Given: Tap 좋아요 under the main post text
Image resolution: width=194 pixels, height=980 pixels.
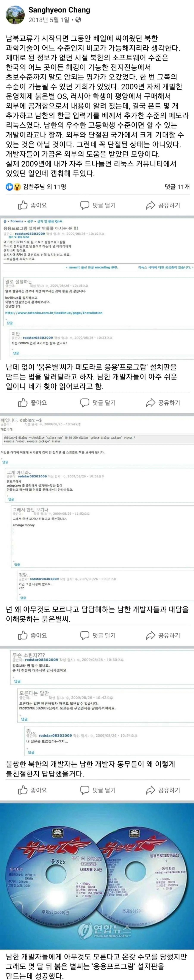Looking at the screenshot, I should [x=32, y=205].
